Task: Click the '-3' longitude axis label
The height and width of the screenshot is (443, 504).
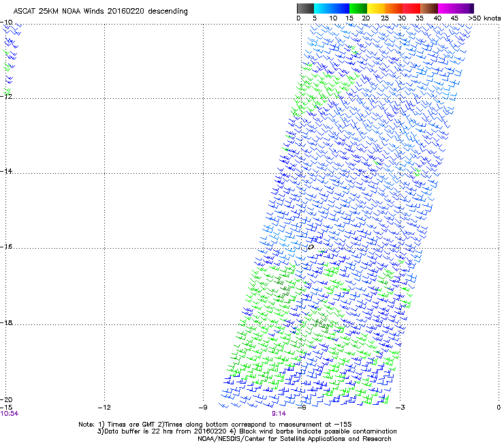Action: 400,408
